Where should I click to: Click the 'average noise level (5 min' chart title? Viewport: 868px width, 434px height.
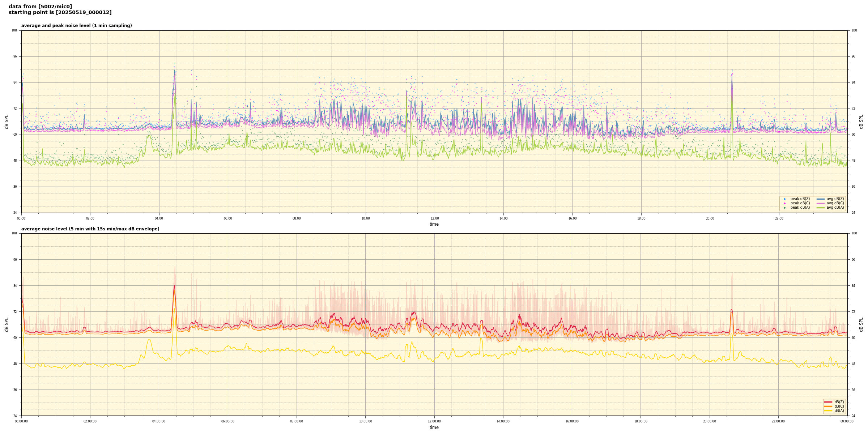click(x=90, y=229)
